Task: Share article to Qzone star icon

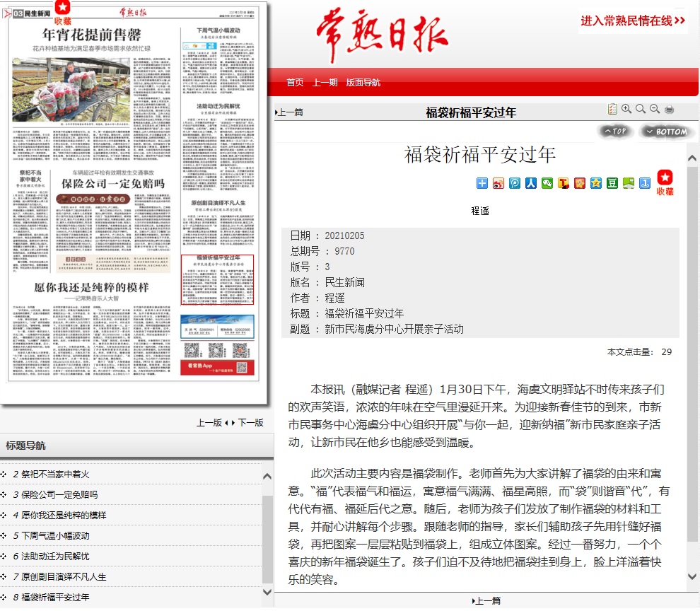Action: [x=596, y=183]
